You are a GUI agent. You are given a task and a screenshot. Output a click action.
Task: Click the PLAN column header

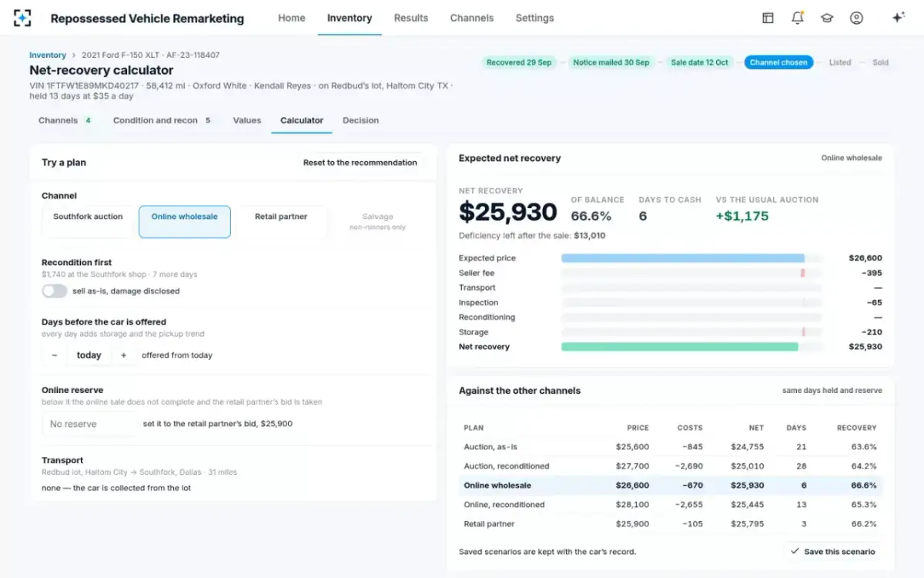pos(474,428)
